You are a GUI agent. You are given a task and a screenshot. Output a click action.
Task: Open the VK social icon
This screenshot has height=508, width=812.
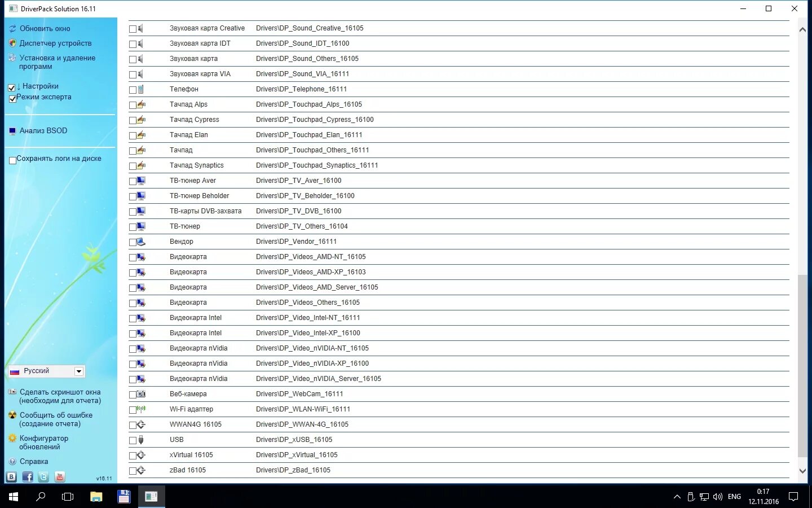click(11, 477)
